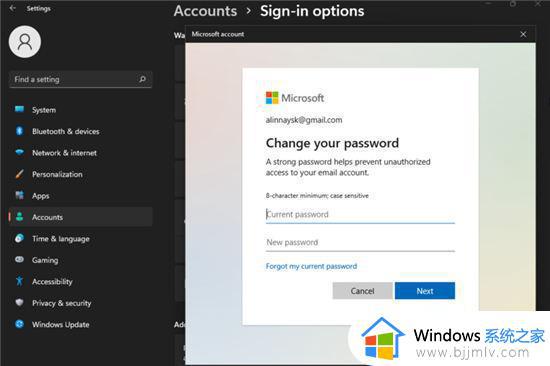This screenshot has height=366, width=550.
Task: Click the Windows Update sync icon
Action: [x=20, y=324]
